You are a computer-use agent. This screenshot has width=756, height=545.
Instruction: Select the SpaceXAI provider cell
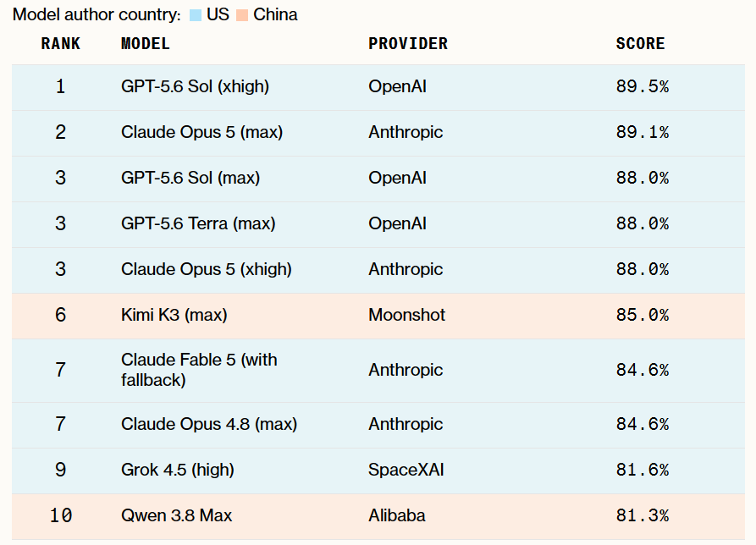tap(406, 471)
